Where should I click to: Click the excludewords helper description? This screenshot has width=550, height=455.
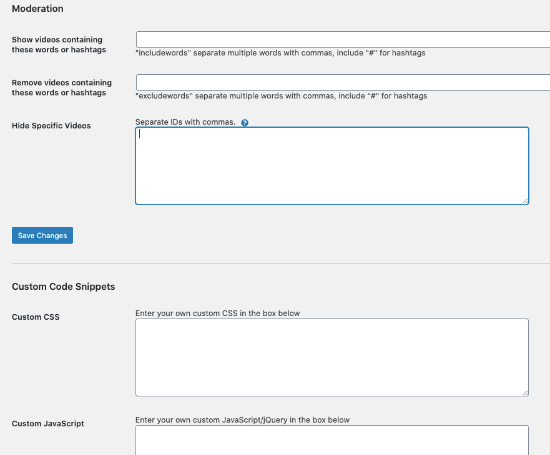click(x=281, y=96)
